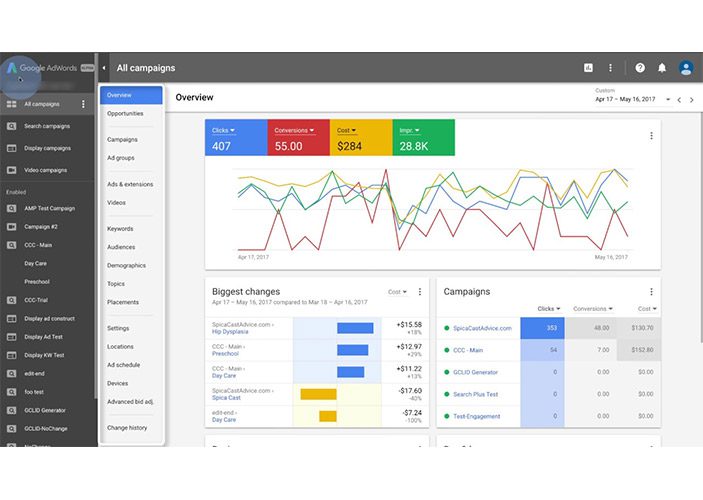
Task: Open the Locations menu item
Action: [120, 347]
